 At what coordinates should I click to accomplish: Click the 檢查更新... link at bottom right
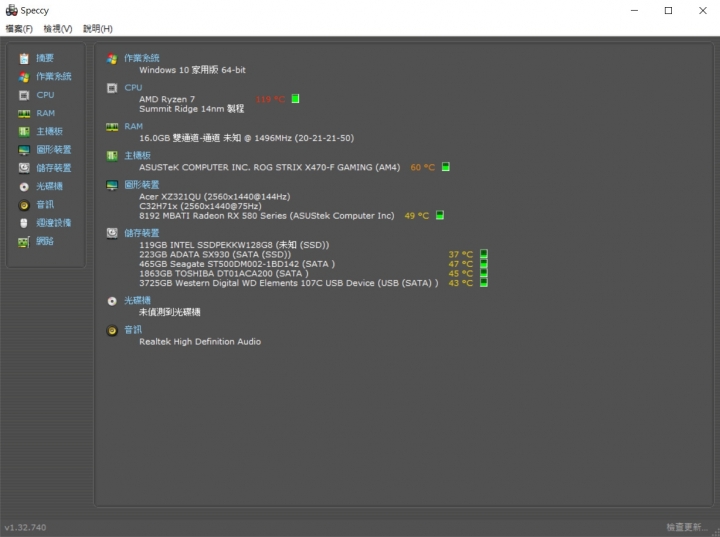(687, 527)
